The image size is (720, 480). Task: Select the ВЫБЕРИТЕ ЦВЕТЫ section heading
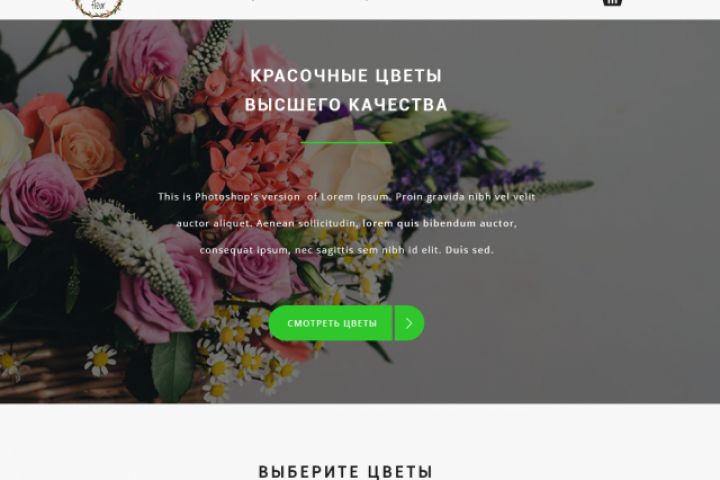click(x=345, y=472)
